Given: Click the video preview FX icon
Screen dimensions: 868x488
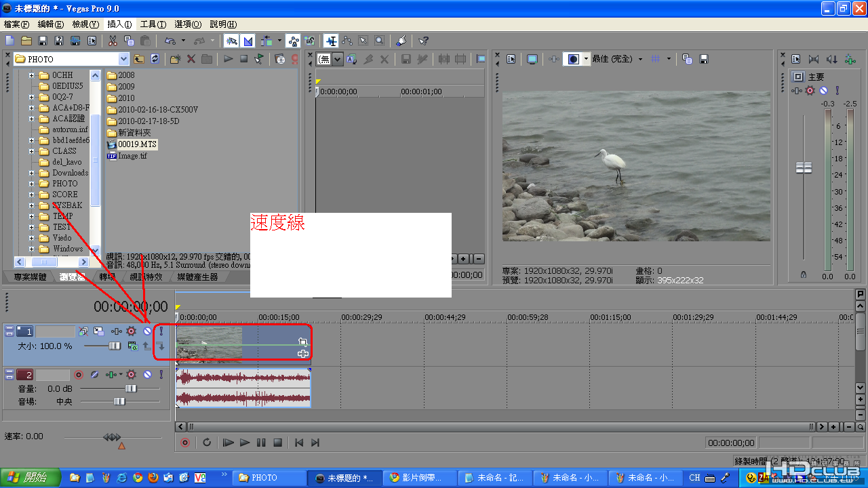Looking at the screenshot, I should coord(554,59).
